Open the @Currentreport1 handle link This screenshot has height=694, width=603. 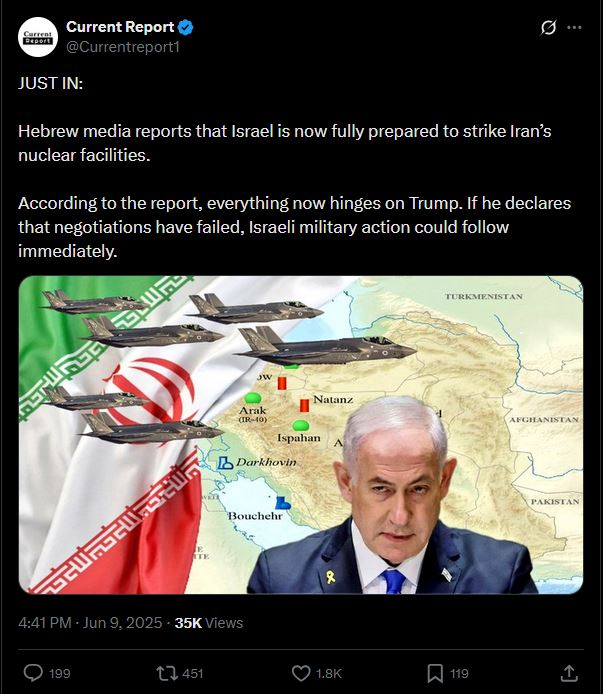pos(123,47)
